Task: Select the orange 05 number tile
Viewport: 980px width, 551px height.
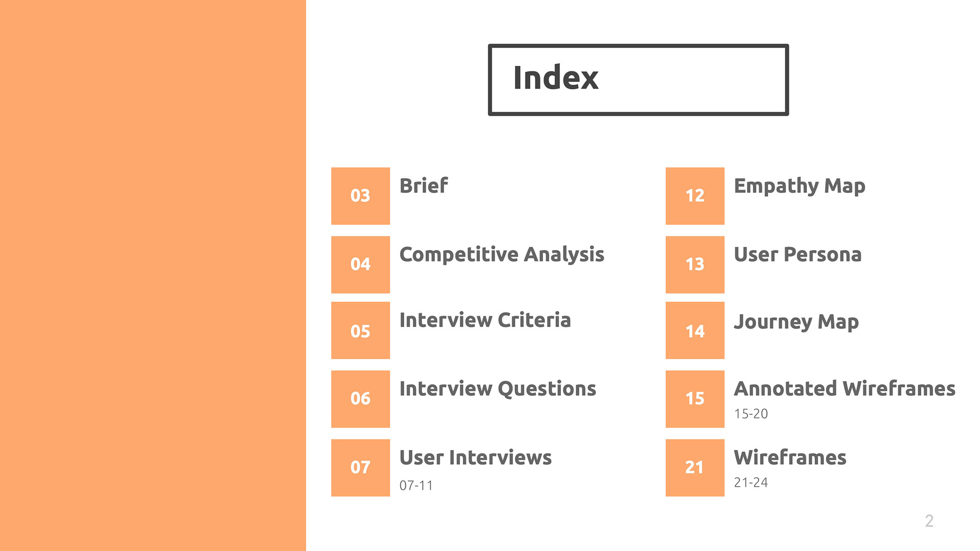Action: 360,331
